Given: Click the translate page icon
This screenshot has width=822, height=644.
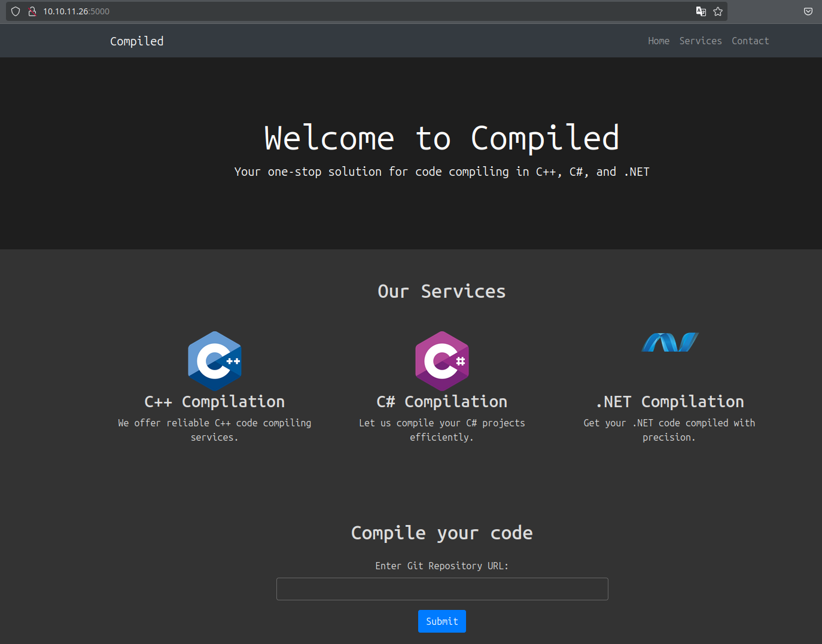Looking at the screenshot, I should point(701,11).
